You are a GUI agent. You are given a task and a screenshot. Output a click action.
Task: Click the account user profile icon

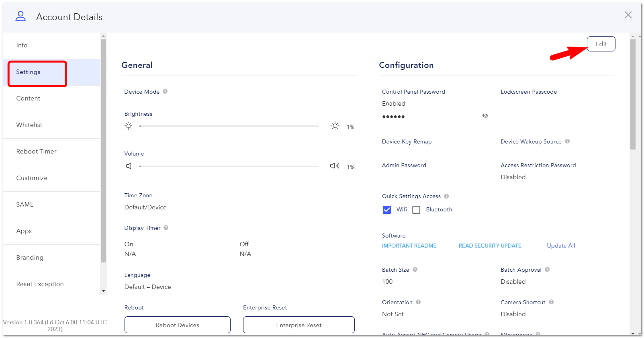pos(20,16)
